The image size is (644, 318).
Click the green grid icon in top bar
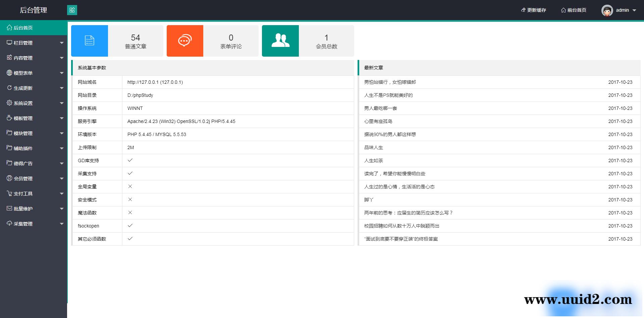[72, 10]
